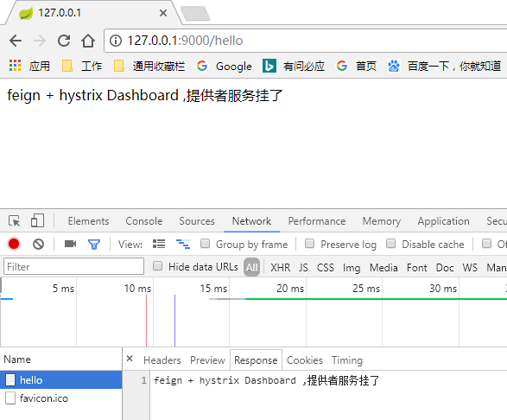507x420 pixels.
Task: Filter requests by Media
Action: click(383, 268)
